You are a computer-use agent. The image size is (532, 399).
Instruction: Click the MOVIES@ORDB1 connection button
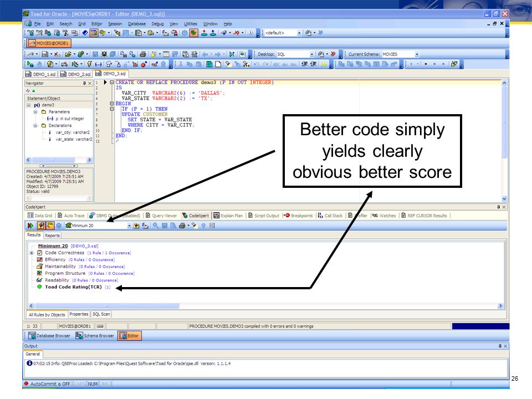pyautogui.click(x=49, y=43)
